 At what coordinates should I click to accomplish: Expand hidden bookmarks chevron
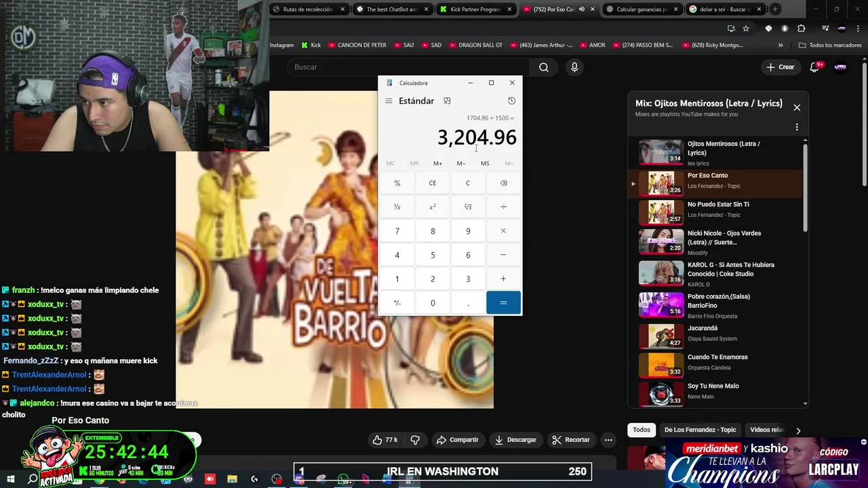(x=781, y=45)
